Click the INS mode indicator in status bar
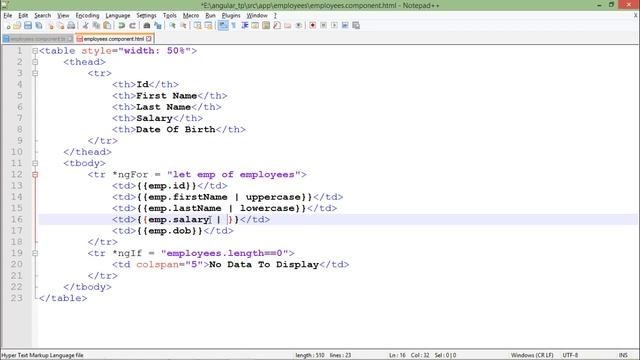Image resolution: width=640 pixels, height=360 pixels. coord(623,355)
